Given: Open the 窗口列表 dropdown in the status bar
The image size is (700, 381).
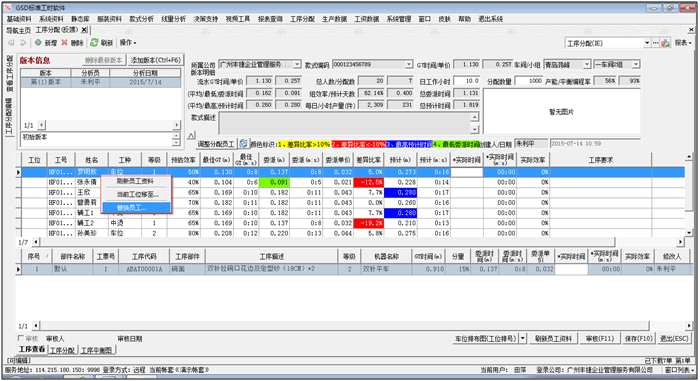Looking at the screenshot, I should click(680, 370).
